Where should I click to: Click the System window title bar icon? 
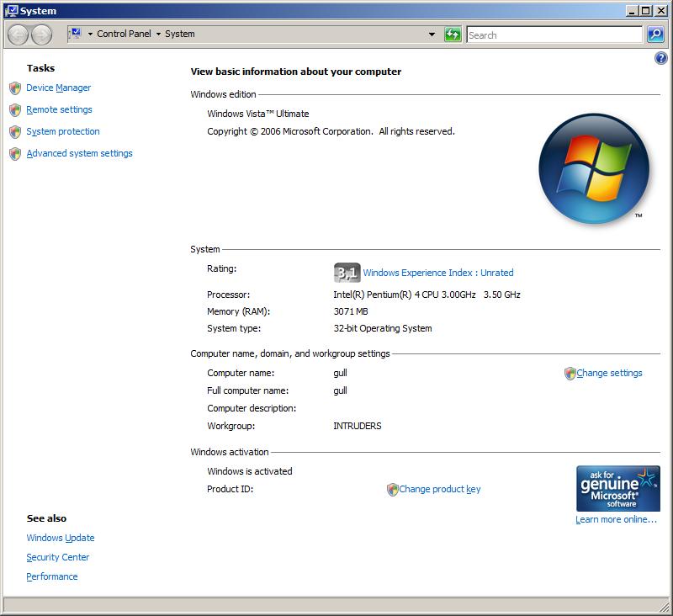pos(12,11)
